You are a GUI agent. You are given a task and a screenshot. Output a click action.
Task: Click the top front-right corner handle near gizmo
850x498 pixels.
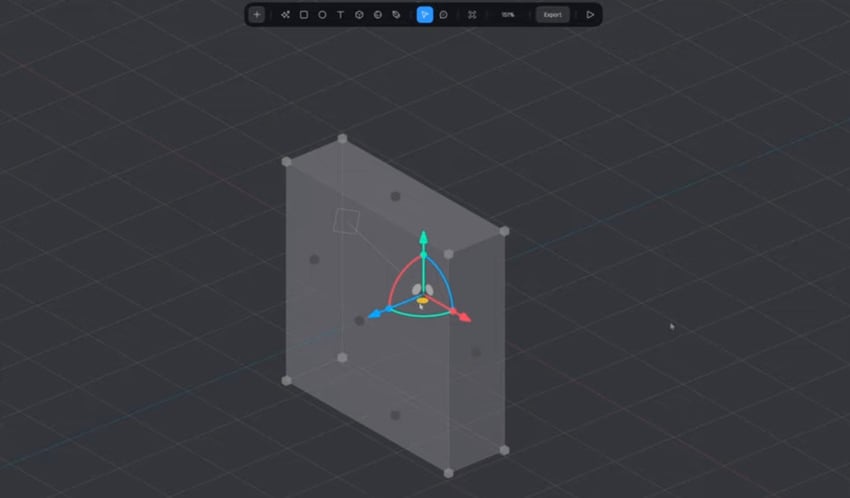pos(448,254)
